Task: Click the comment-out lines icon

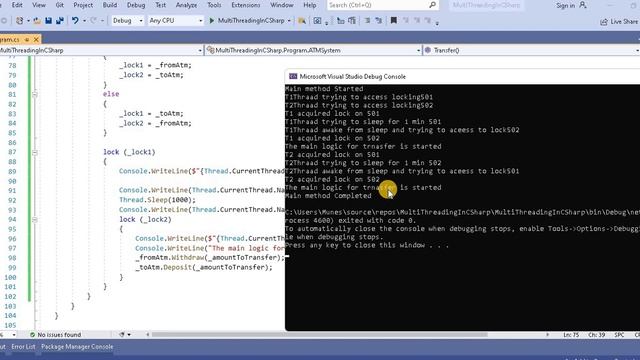Action: pyautogui.click(x=340, y=21)
